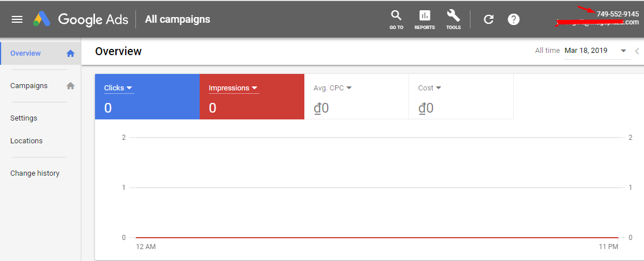Click the account ID 749-552-9145

617,14
